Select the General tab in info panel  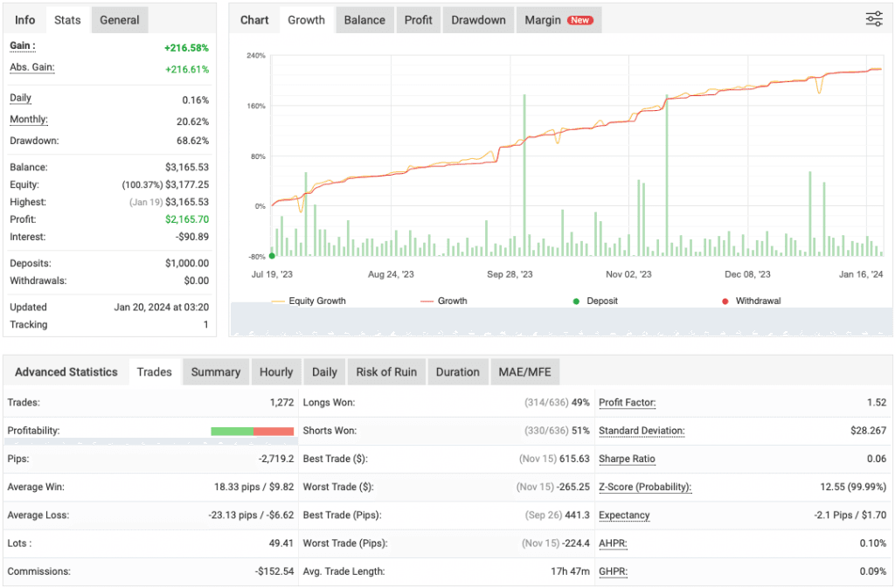click(119, 20)
